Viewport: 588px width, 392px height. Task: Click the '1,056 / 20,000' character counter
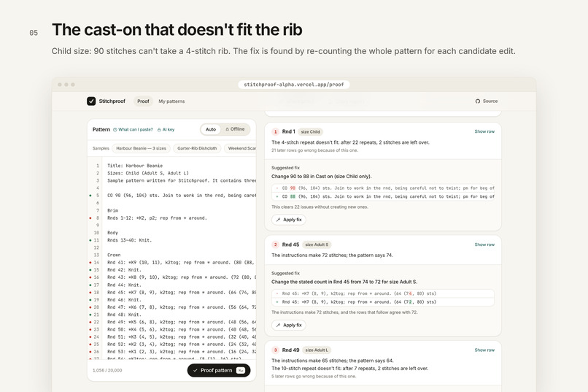tap(107, 370)
